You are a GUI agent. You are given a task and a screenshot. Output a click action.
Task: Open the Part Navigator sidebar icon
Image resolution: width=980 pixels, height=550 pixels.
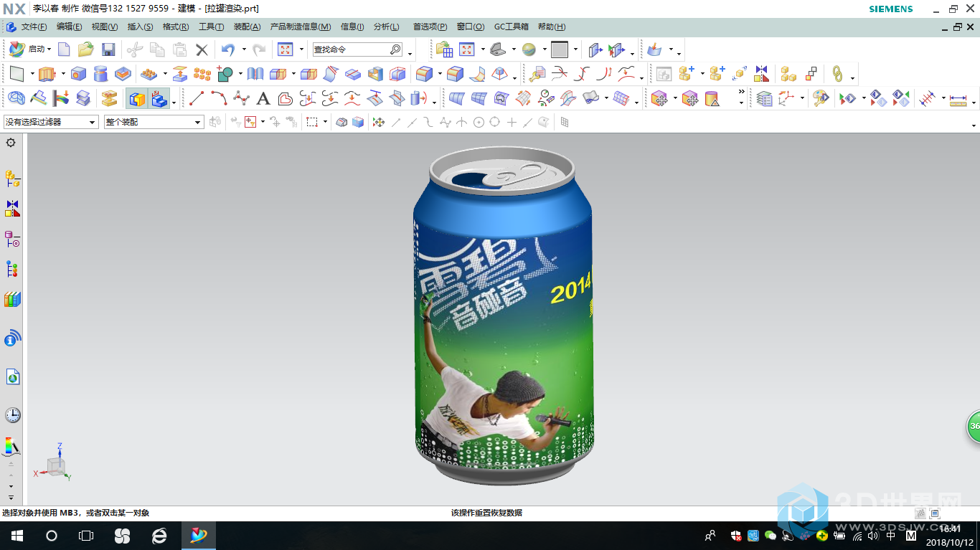coord(12,240)
